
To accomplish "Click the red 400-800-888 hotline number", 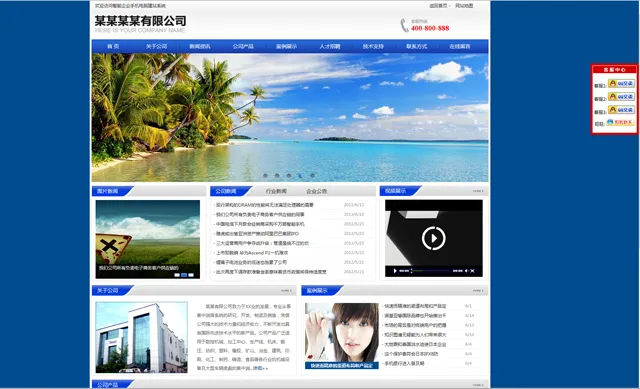I will click(430, 28).
